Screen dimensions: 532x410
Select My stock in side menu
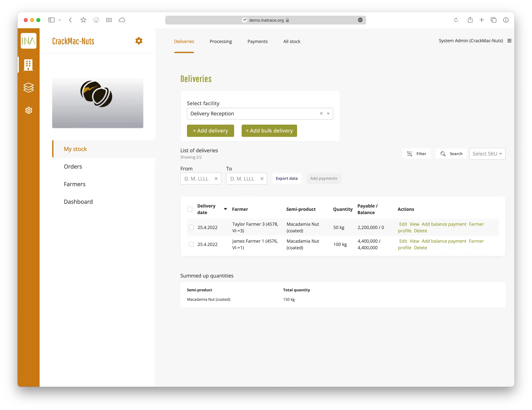pos(104,149)
